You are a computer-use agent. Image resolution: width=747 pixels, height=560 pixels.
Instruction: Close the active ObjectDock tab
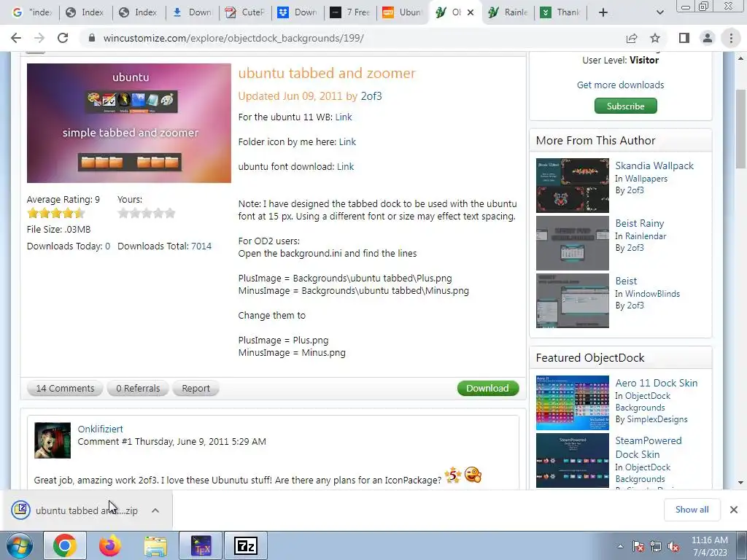pos(471,12)
